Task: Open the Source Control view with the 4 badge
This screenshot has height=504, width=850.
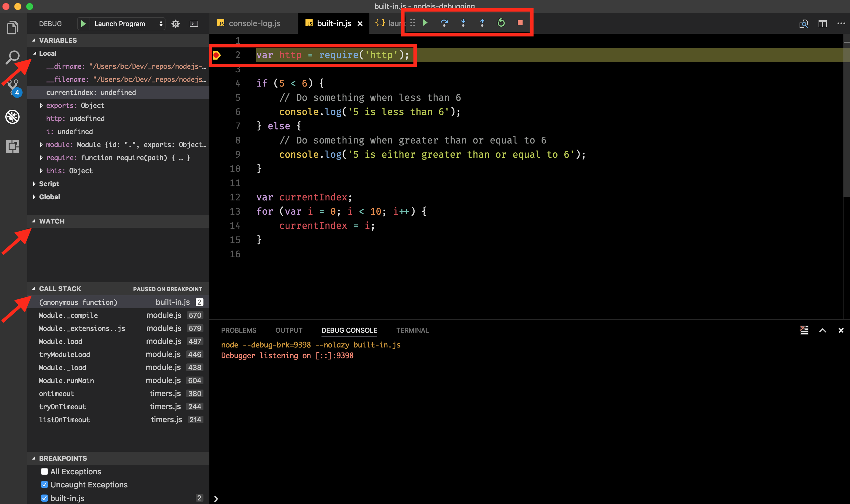Action: point(14,88)
